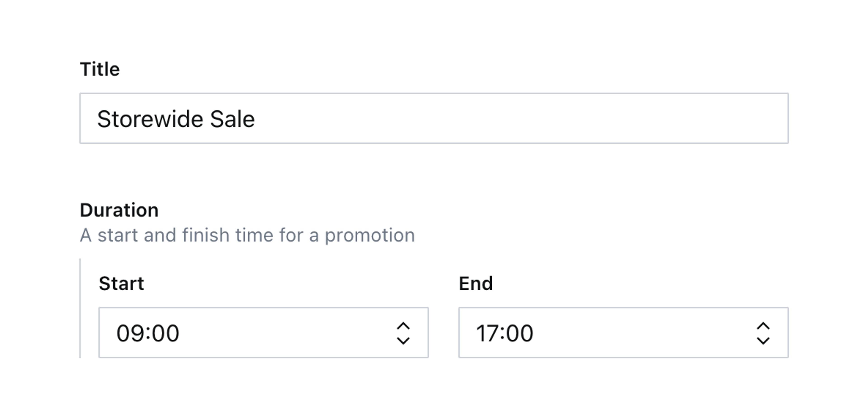This screenshot has width=868, height=408.
Task: Click the promotion duration description text
Action: 247,235
